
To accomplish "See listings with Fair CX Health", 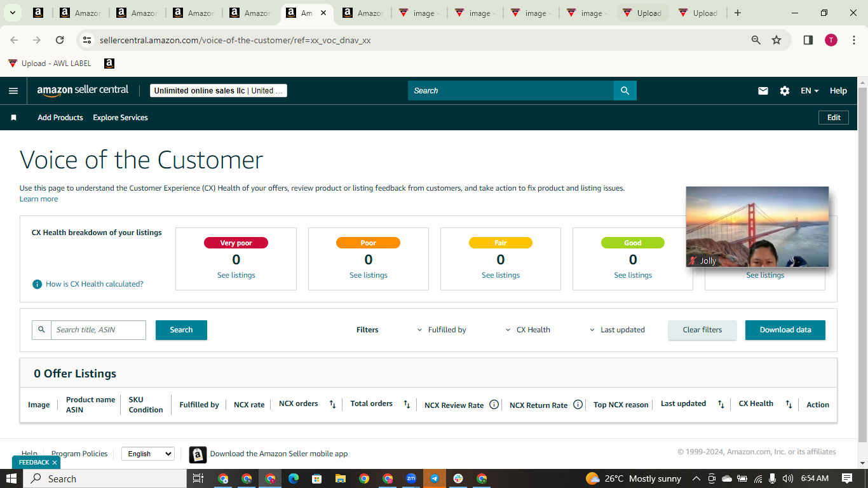I will click(501, 275).
